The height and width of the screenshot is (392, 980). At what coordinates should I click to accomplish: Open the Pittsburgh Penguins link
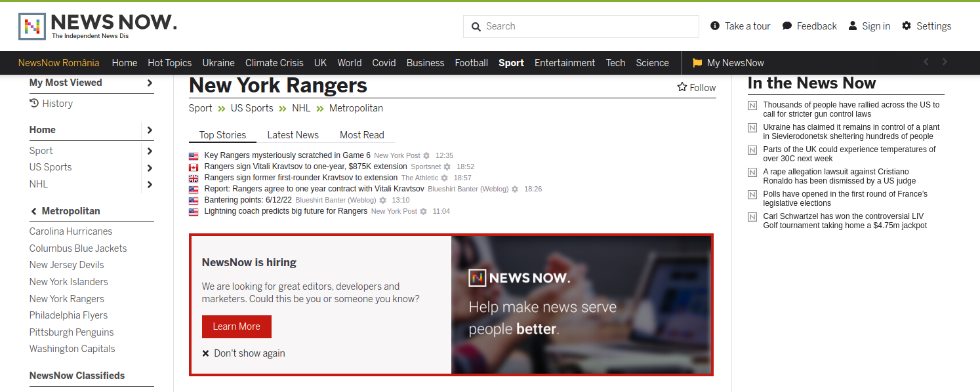[71, 332]
